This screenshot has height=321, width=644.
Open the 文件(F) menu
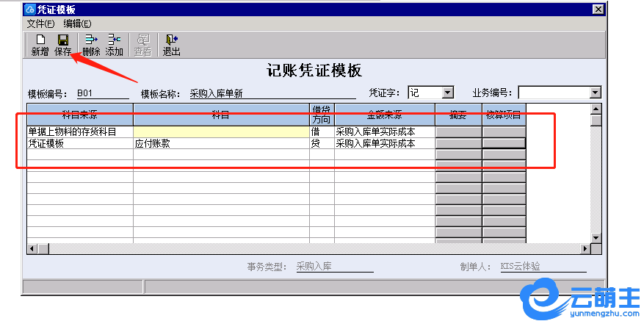pyautogui.click(x=41, y=24)
